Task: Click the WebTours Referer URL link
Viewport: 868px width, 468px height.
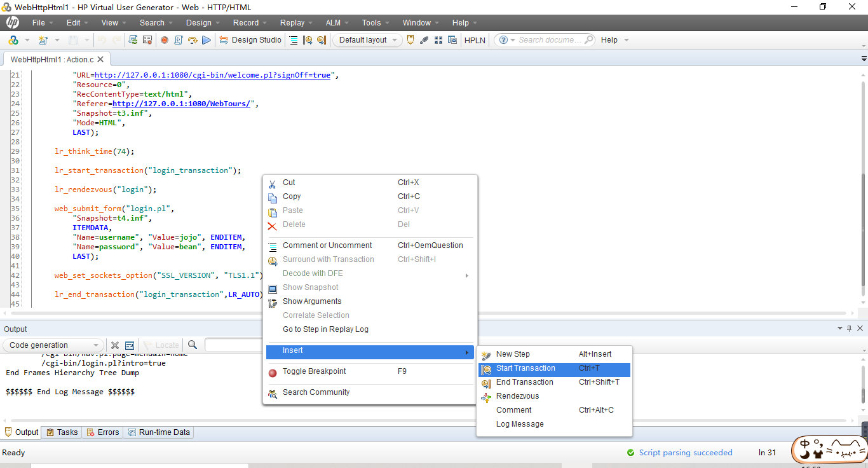Action: [182, 104]
